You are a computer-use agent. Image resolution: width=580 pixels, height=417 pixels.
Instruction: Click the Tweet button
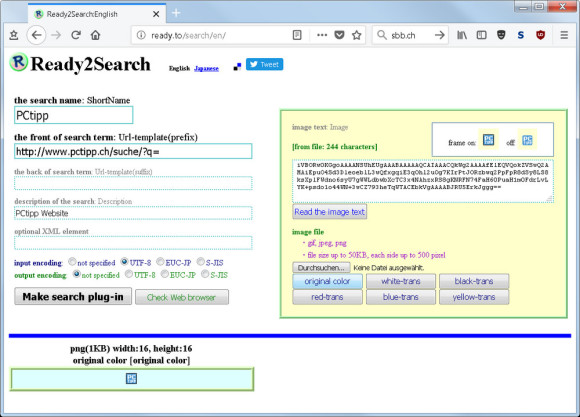click(x=264, y=64)
